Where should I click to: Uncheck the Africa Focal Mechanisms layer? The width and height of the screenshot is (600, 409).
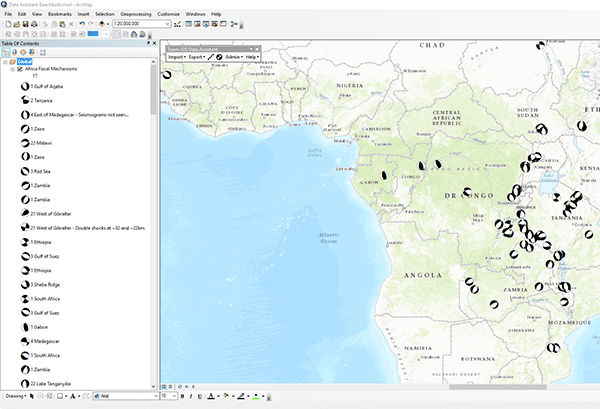click(x=20, y=68)
